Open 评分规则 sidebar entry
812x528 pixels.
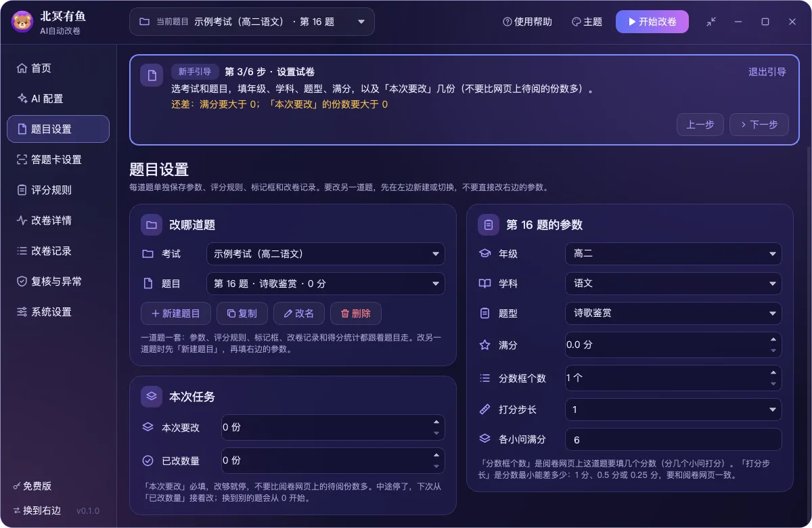58,190
